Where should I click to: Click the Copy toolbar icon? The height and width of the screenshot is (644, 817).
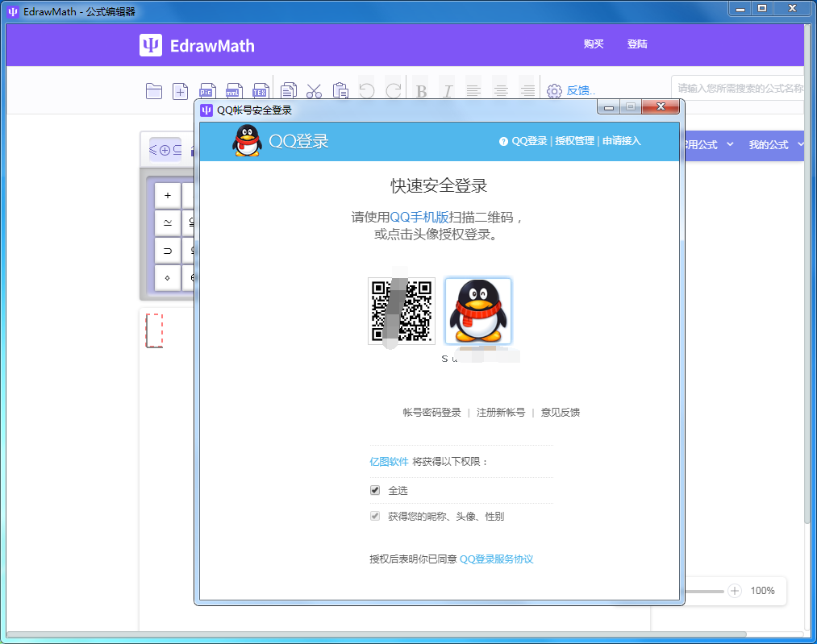[x=288, y=91]
